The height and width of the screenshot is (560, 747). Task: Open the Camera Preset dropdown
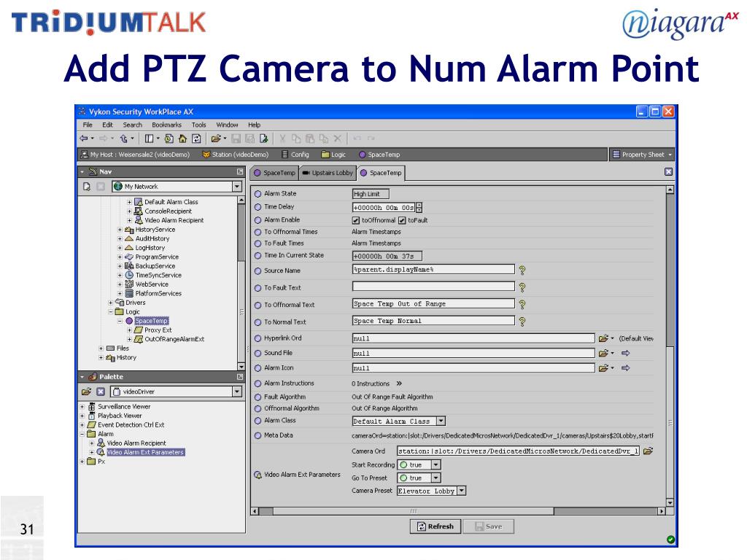tap(461, 491)
